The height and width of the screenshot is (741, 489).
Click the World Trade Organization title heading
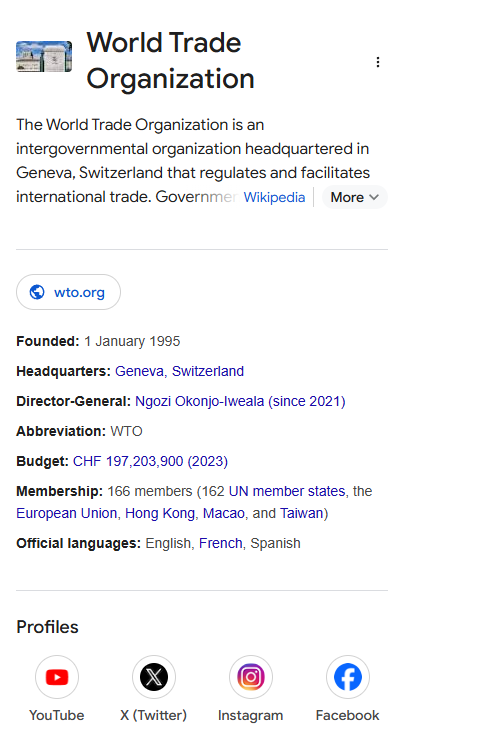[171, 60]
